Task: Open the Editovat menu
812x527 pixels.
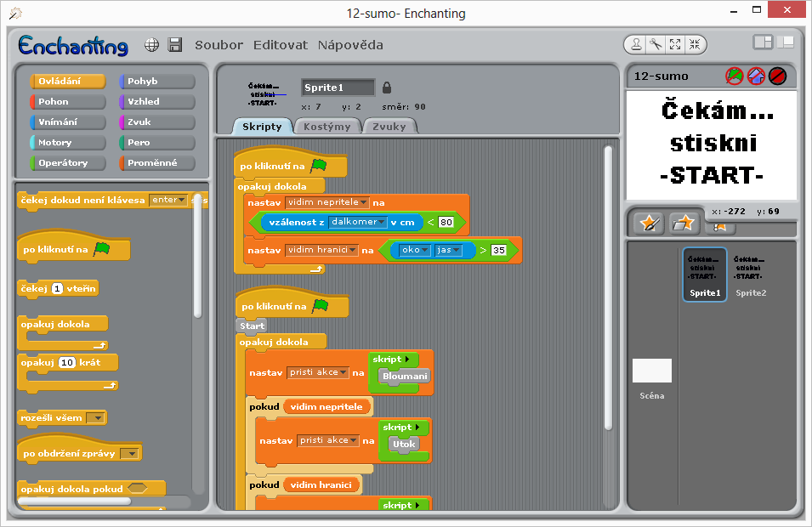Action: click(280, 45)
